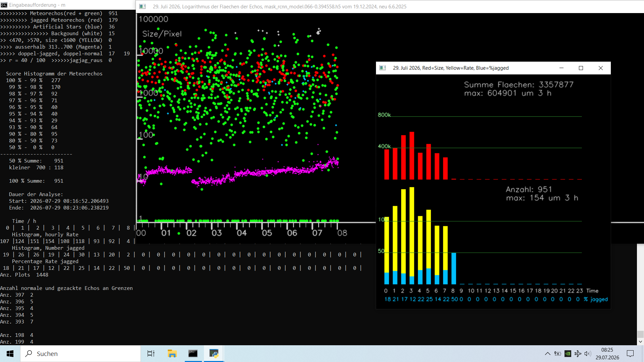Click the airplane mode network icon
Image resolution: width=644 pixels, height=362 pixels.
(x=578, y=354)
